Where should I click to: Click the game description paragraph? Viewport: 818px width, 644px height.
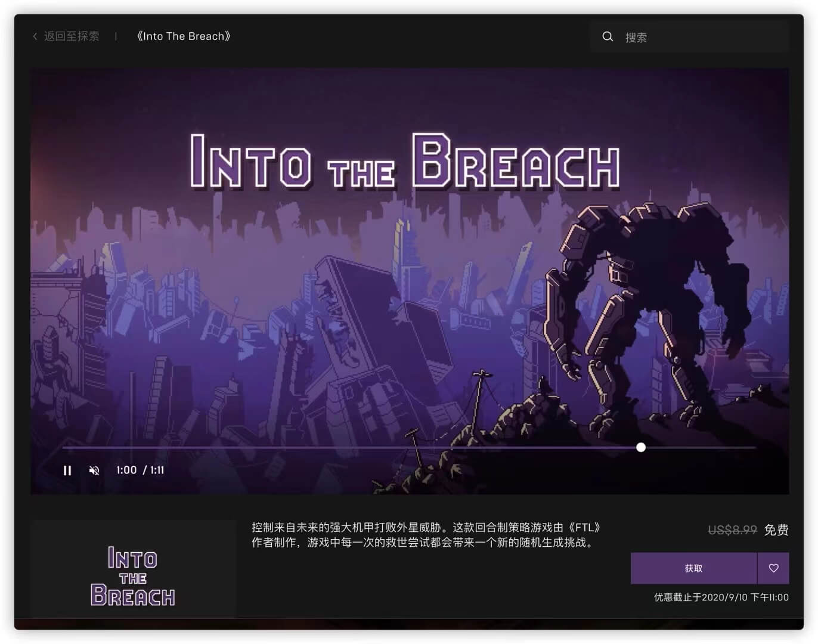427,535
